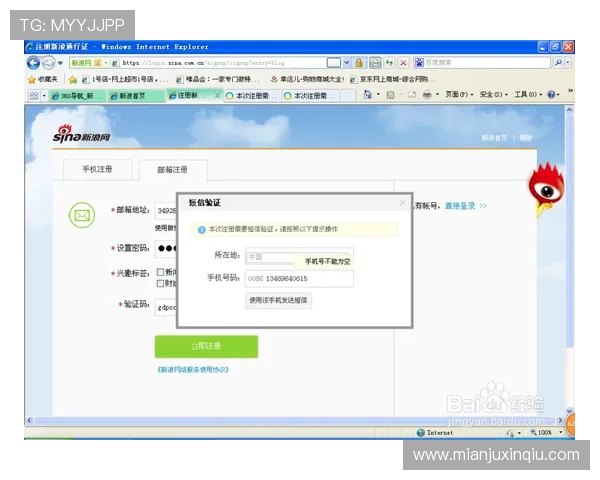Click the address bar URL field

[x=220, y=63]
